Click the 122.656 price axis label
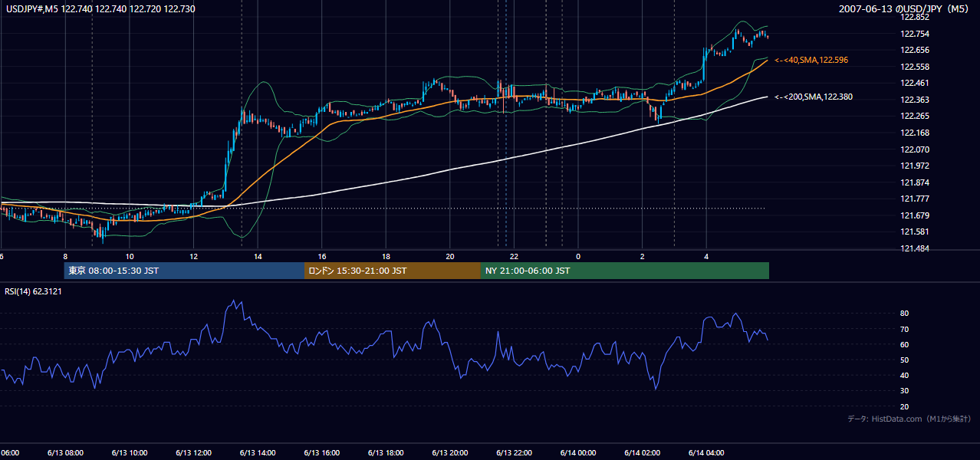The height and width of the screenshot is (460, 980). [x=914, y=50]
